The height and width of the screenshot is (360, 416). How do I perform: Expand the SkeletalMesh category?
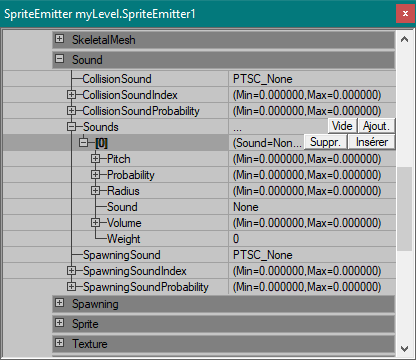59,39
